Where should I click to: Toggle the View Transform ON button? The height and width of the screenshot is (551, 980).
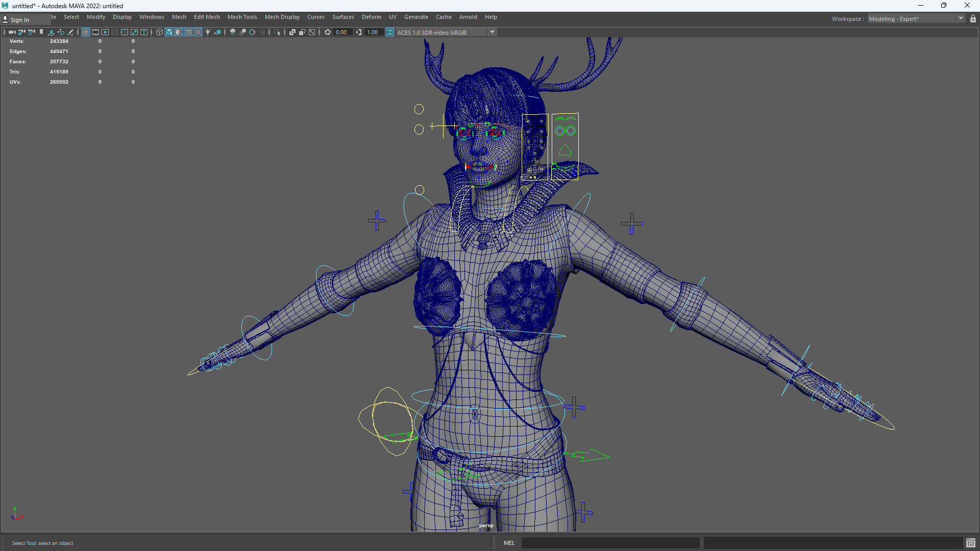pyautogui.click(x=390, y=32)
